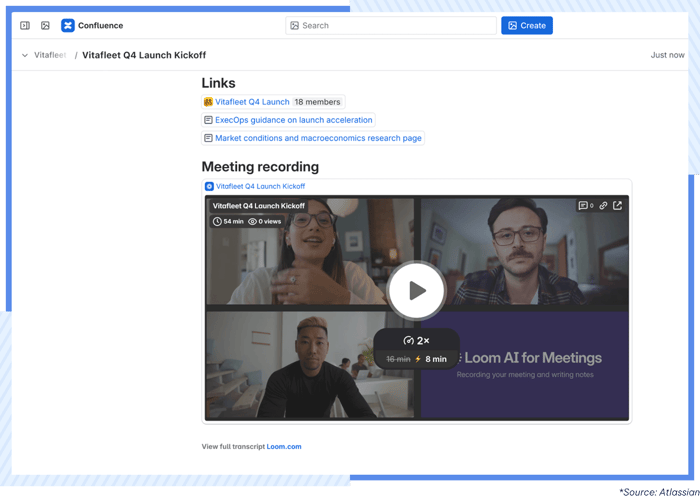Click the 54 min duration clock icon
Image resolution: width=700 pixels, height=498 pixels.
pos(217,221)
